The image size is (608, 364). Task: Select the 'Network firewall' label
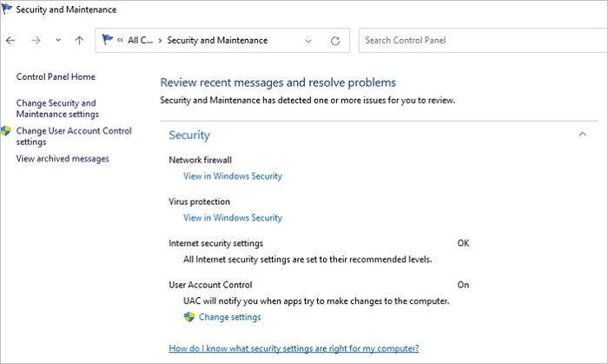click(200, 160)
